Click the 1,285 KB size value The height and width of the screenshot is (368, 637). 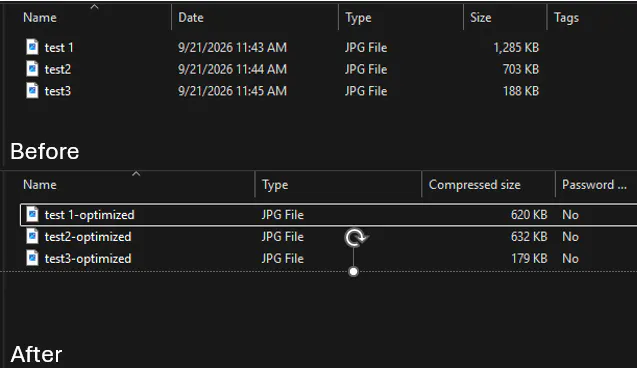point(516,48)
